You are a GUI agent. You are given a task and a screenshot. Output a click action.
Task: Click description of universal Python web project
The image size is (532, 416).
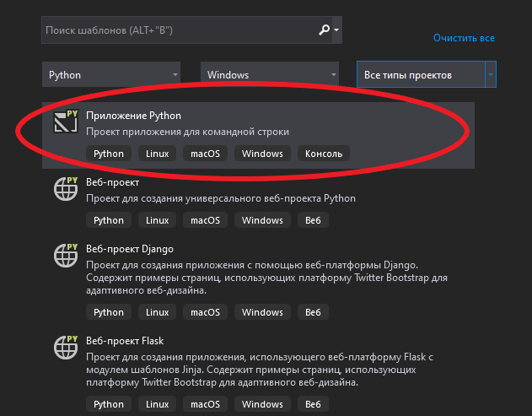[x=221, y=198]
